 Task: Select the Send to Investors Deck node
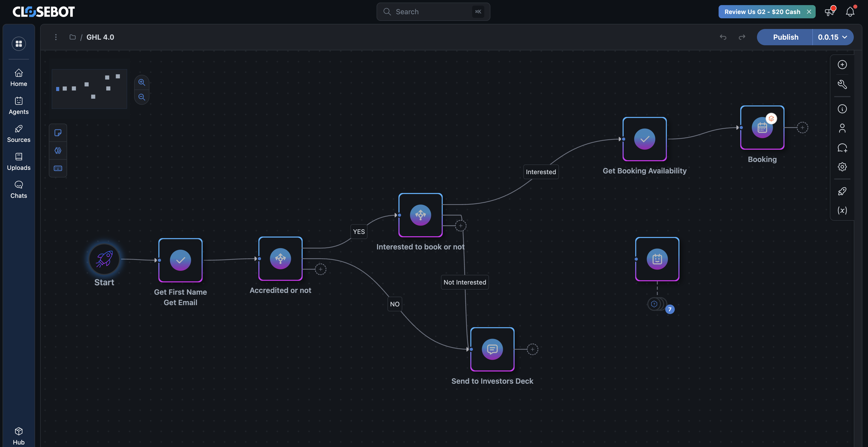[x=492, y=349]
